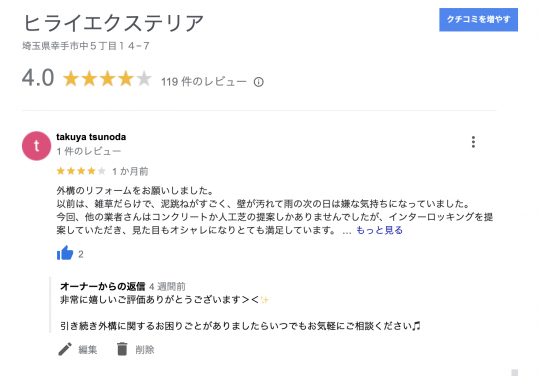
Task: Click the review's four-star rating
Action: 81,171
